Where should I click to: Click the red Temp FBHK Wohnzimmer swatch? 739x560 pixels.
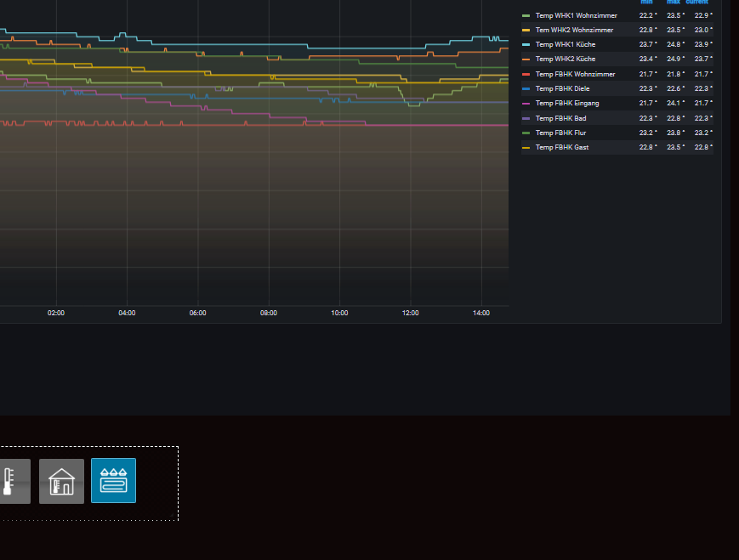pyautogui.click(x=526, y=74)
